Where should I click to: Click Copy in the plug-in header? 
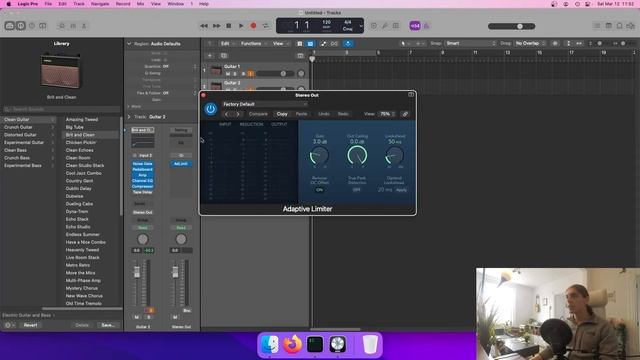[x=282, y=114]
